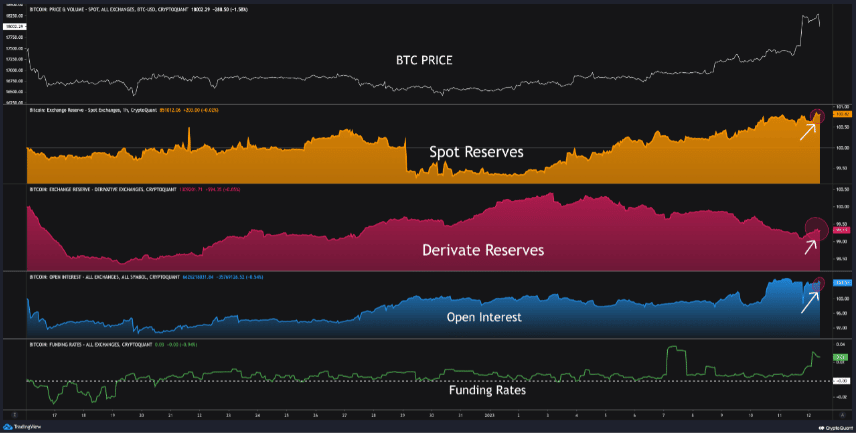Click the green Funding Rates value label on axis
This screenshot has width=859, height=438.
tap(840, 357)
